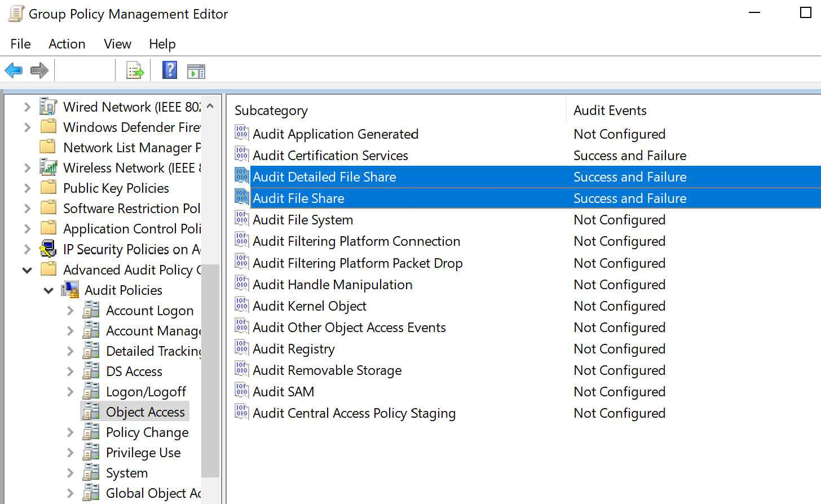The height and width of the screenshot is (504, 821).
Task: Click the Audit Registry policy icon
Action: tap(242, 348)
